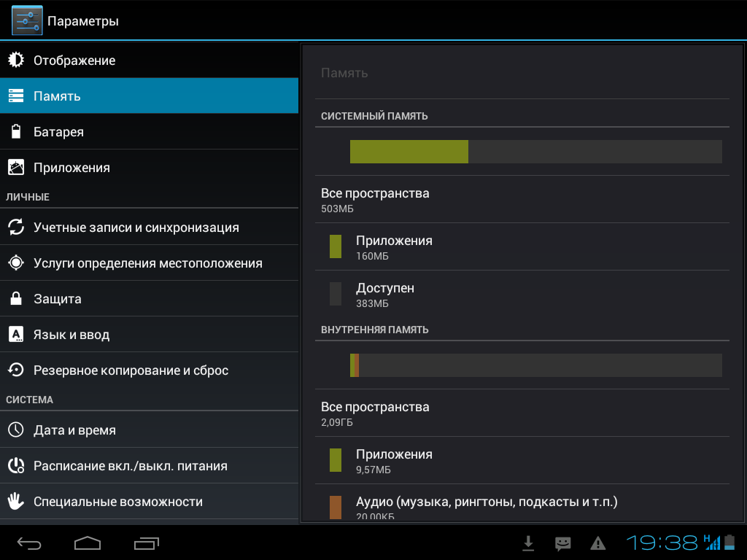Tap the Recent apps navigation button
This screenshot has width=747, height=560.
click(146, 543)
